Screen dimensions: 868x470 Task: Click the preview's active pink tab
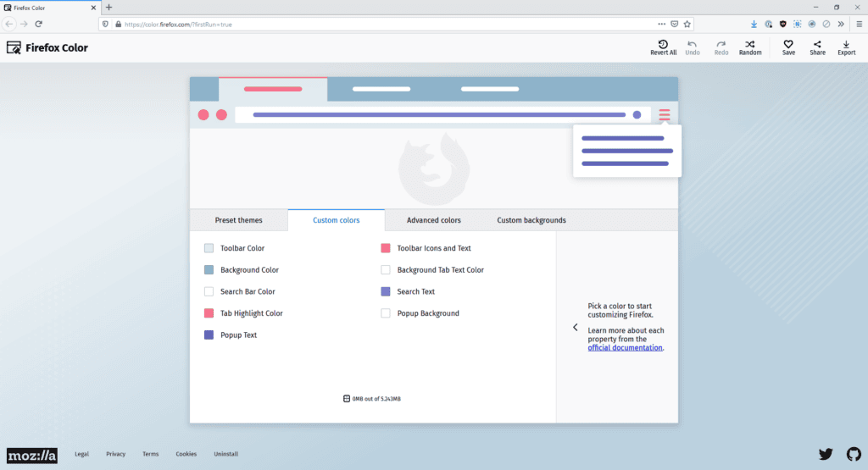pos(273,89)
